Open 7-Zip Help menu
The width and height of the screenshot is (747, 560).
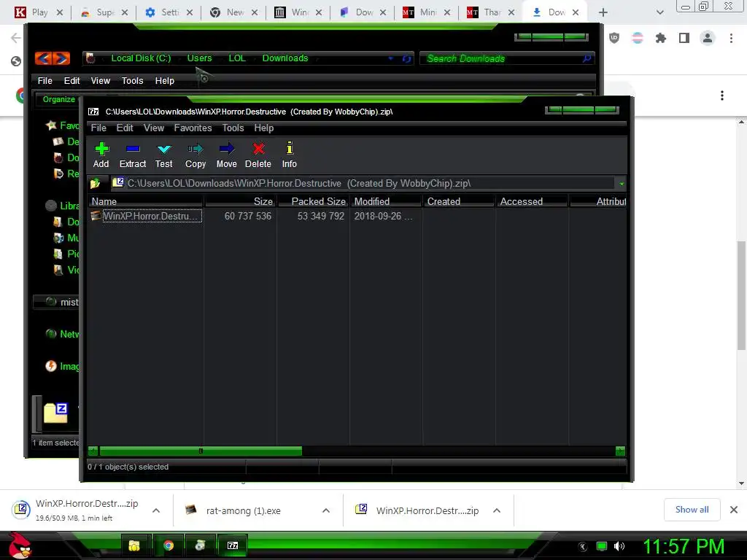[x=264, y=128]
